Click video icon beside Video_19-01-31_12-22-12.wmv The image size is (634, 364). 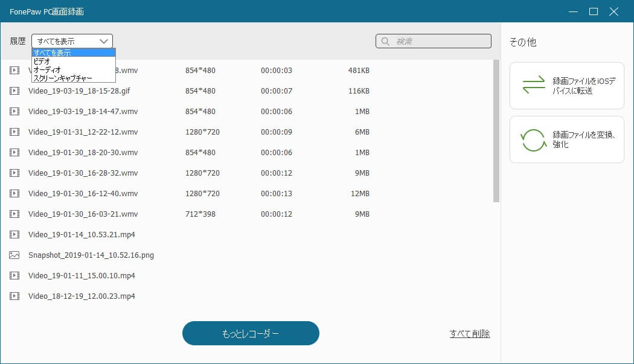[x=14, y=132]
